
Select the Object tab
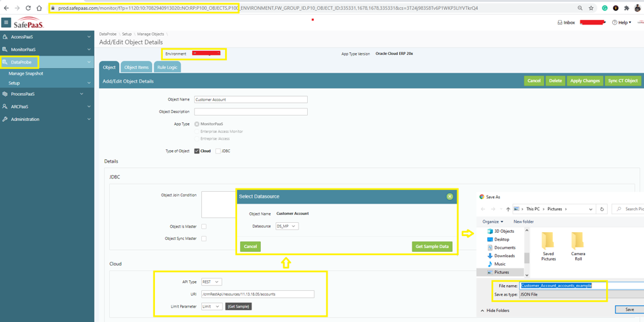109,67
